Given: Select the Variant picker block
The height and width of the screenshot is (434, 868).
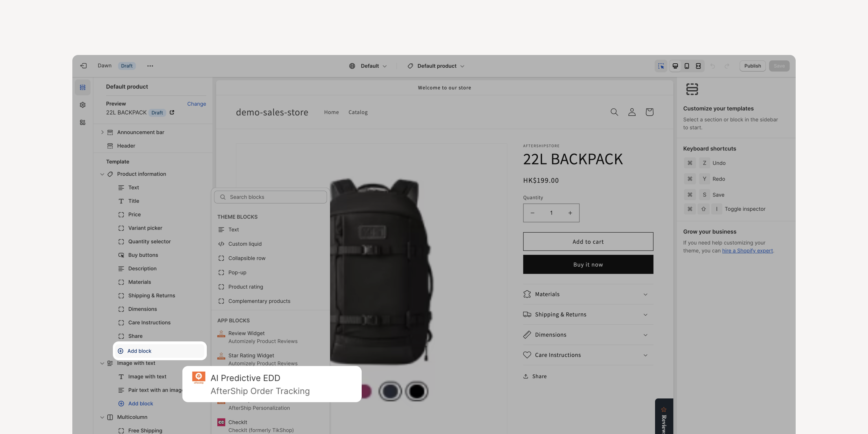Looking at the screenshot, I should point(145,228).
